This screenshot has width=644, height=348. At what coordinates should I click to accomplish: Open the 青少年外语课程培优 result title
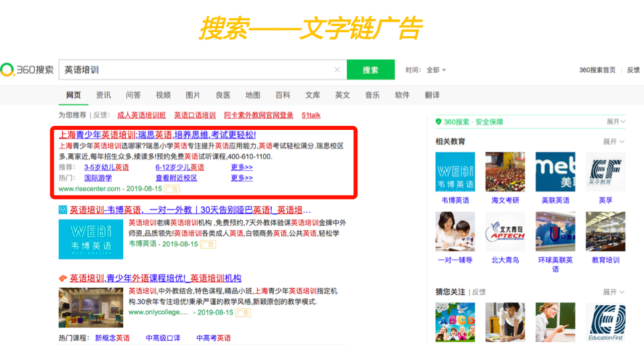155,278
